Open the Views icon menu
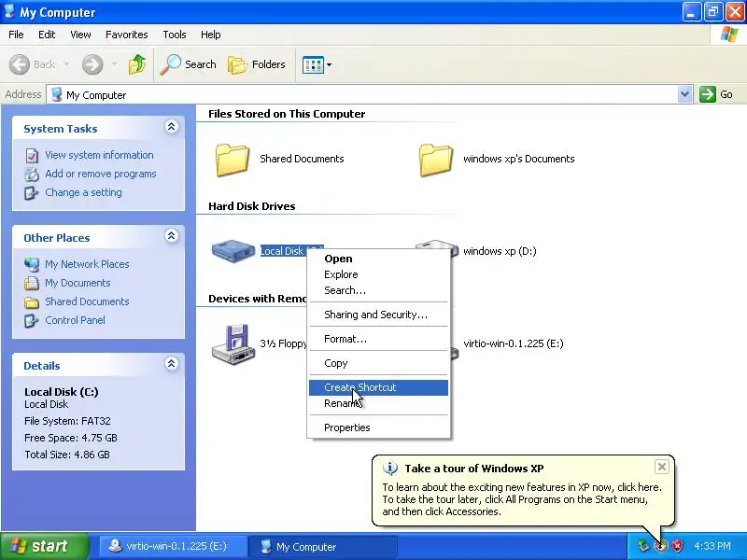Viewport: 747px width, 560px height. [313, 64]
